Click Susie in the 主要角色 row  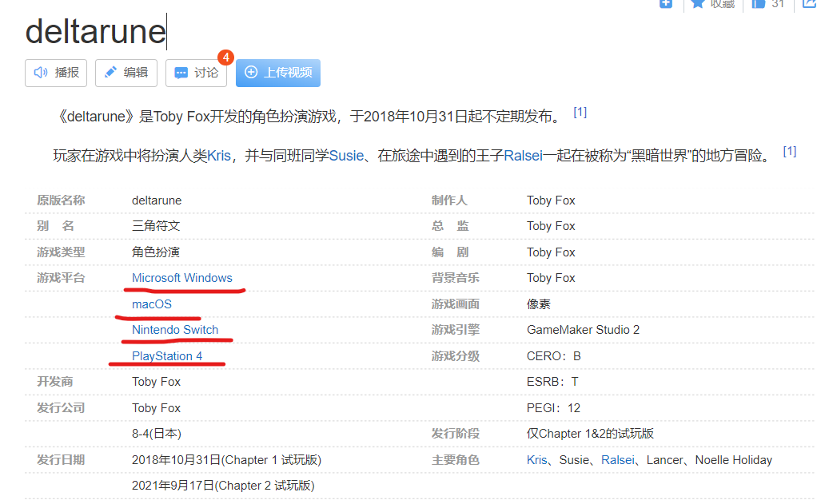[574, 460]
